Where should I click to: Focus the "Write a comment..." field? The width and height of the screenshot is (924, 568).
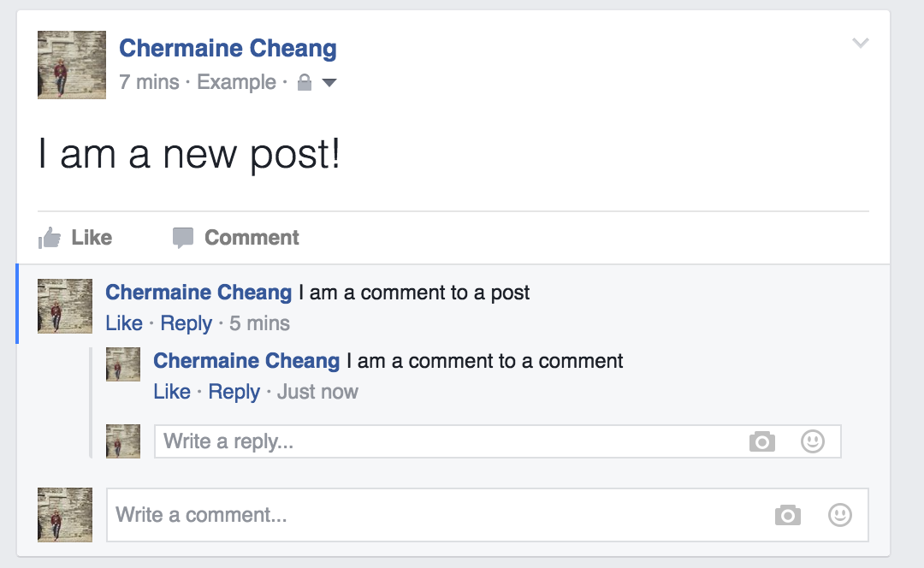(436, 515)
